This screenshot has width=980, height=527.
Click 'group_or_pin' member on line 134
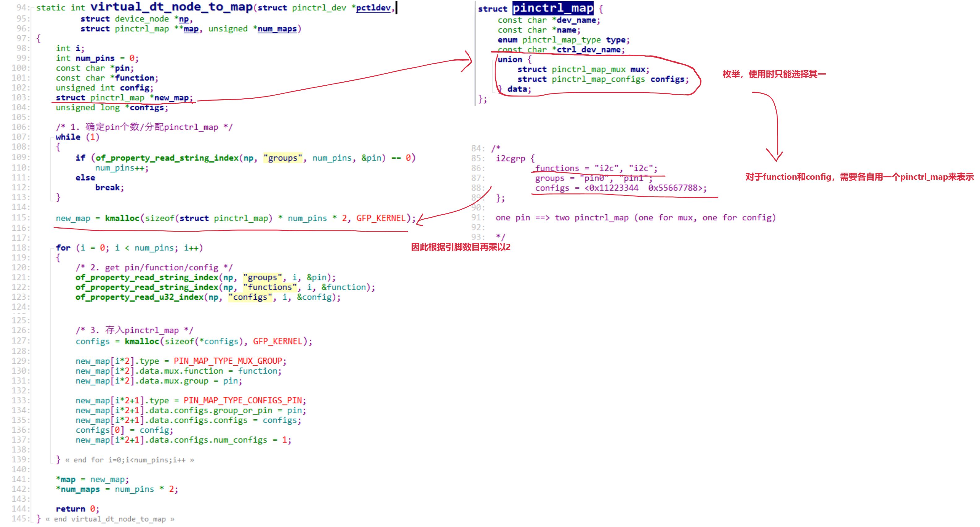click(243, 410)
